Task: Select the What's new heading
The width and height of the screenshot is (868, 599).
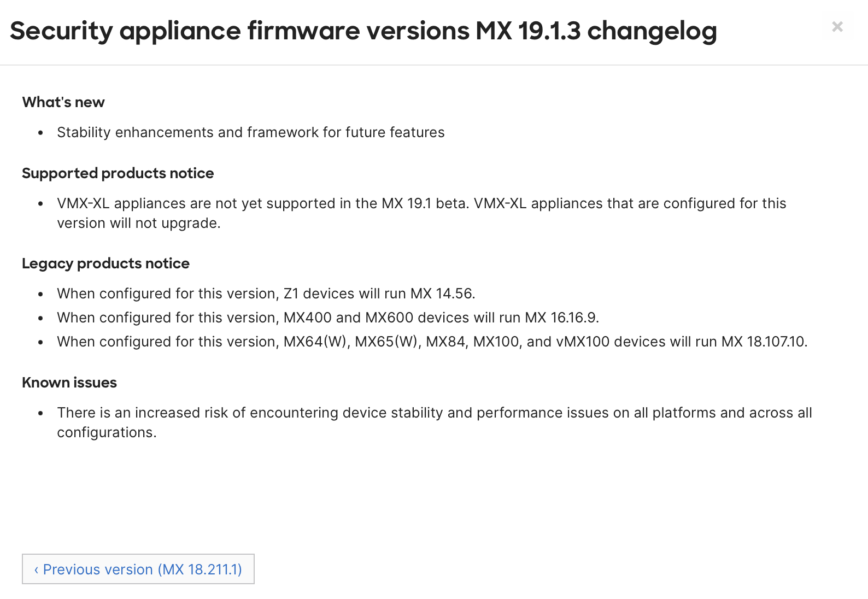Action: tap(63, 102)
